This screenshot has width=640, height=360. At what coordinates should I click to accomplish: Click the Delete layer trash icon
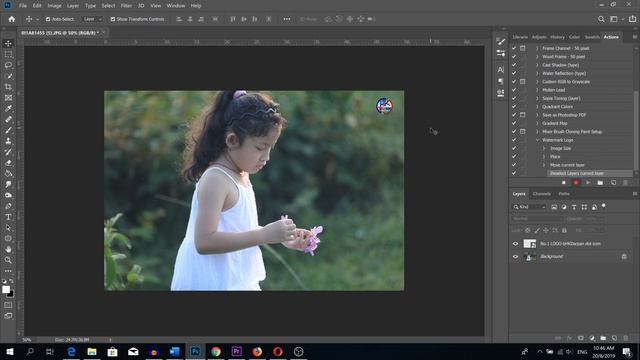click(626, 338)
